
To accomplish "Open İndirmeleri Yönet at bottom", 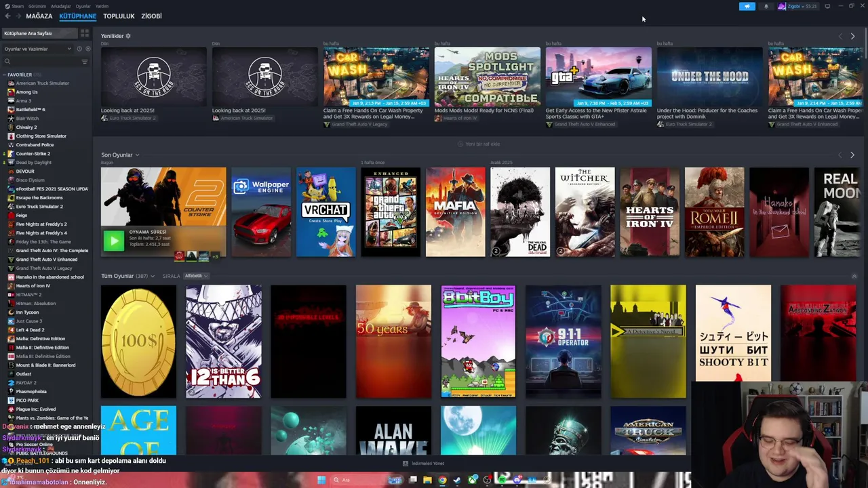I will click(423, 464).
